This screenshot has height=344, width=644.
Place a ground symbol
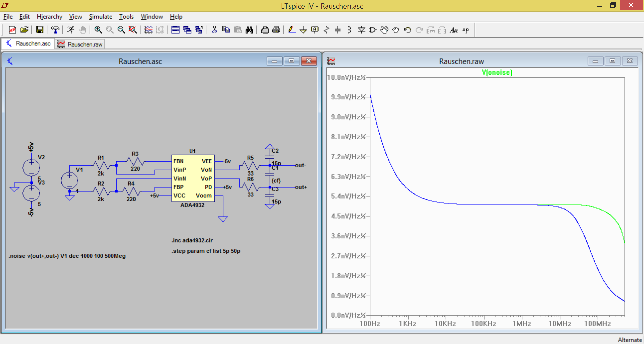(x=303, y=30)
